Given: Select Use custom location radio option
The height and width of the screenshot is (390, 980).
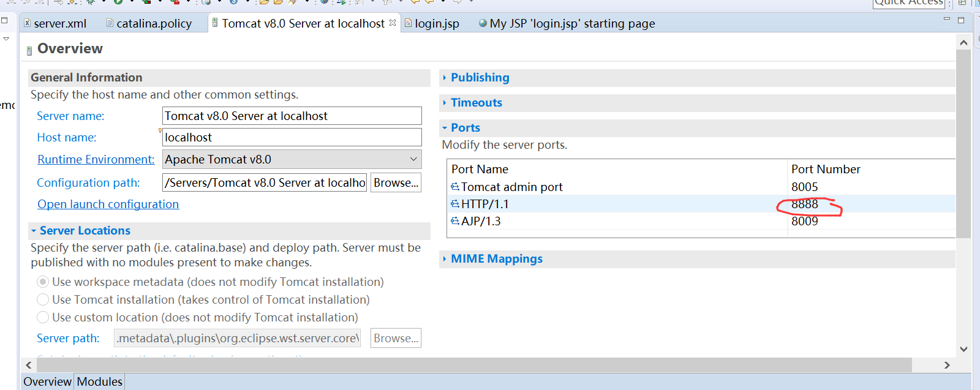Looking at the screenshot, I should pos(43,317).
